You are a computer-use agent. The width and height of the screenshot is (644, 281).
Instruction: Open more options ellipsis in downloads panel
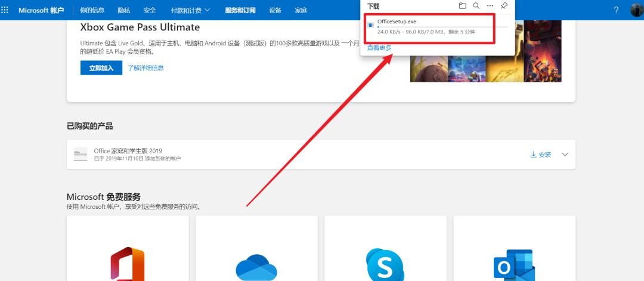(490, 6)
